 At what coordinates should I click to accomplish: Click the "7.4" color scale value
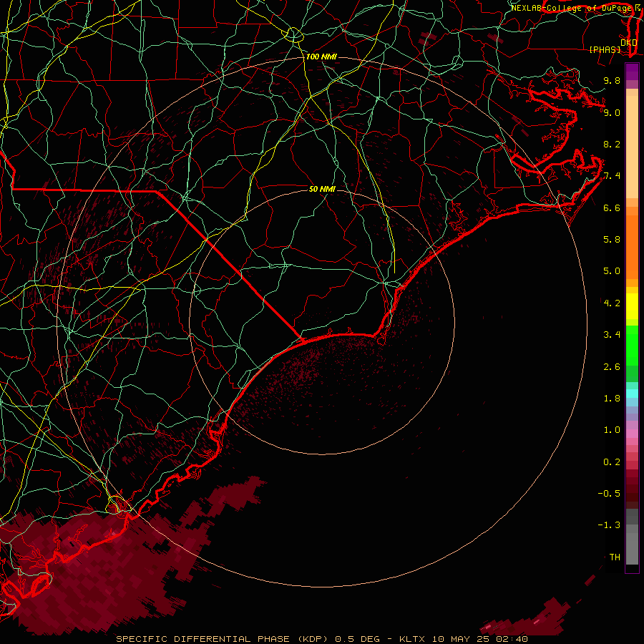tap(612, 176)
